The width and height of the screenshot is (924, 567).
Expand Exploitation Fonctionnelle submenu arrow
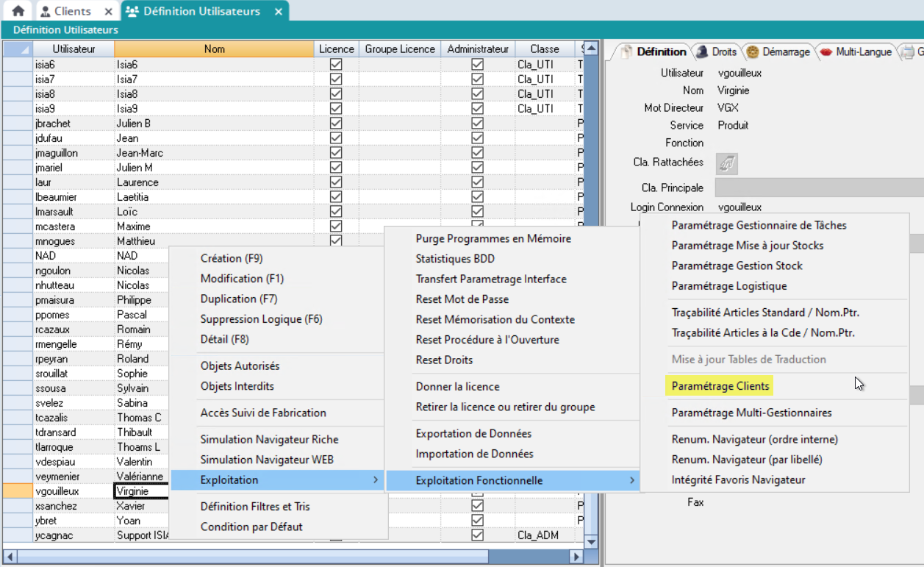click(631, 480)
